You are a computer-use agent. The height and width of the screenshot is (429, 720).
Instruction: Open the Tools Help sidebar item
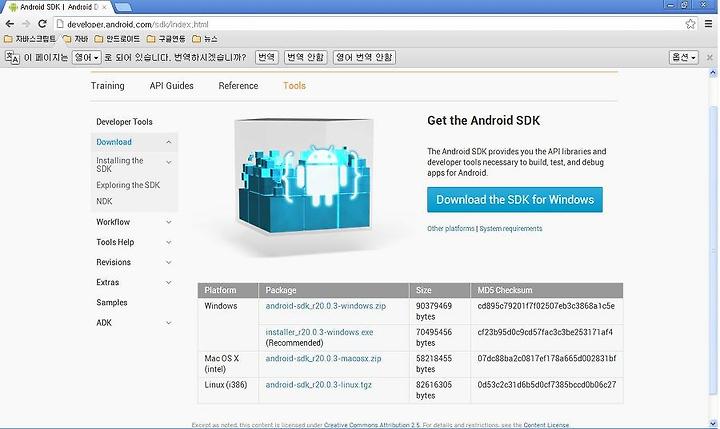[115, 242]
